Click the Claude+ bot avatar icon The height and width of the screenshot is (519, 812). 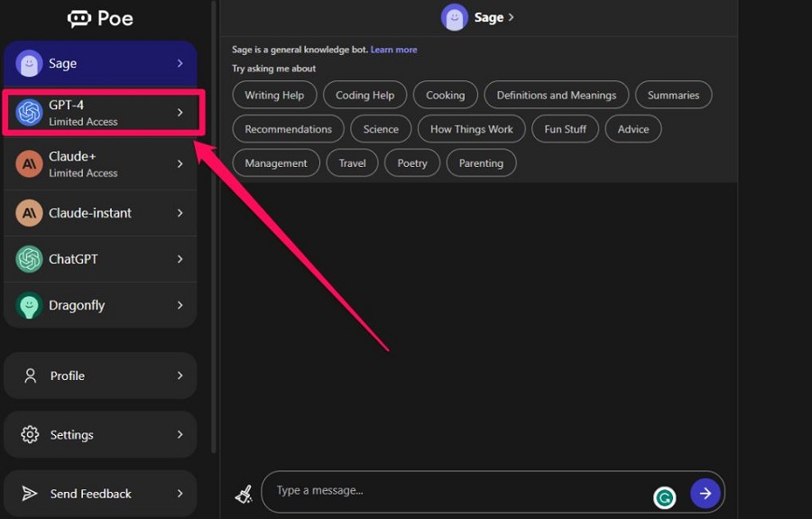click(x=29, y=163)
